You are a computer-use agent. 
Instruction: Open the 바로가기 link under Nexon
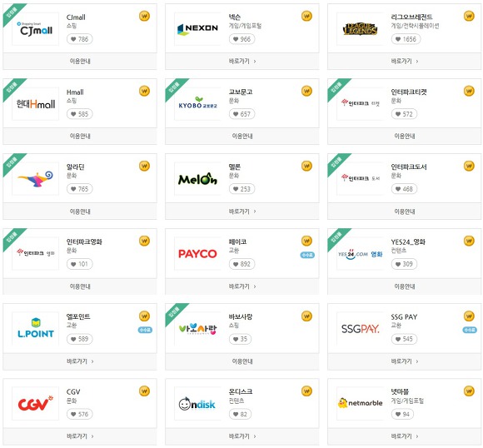242,62
